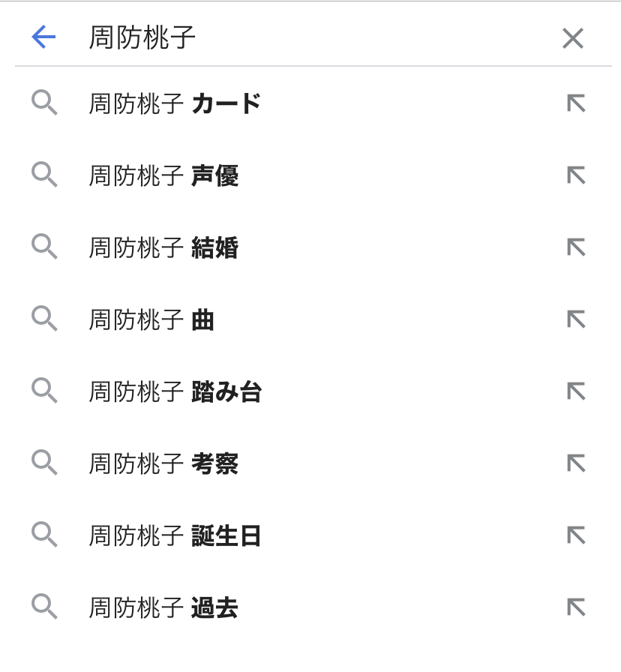Tap the arrow icon next to 誕生日
The height and width of the screenshot is (672, 621).
575,535
